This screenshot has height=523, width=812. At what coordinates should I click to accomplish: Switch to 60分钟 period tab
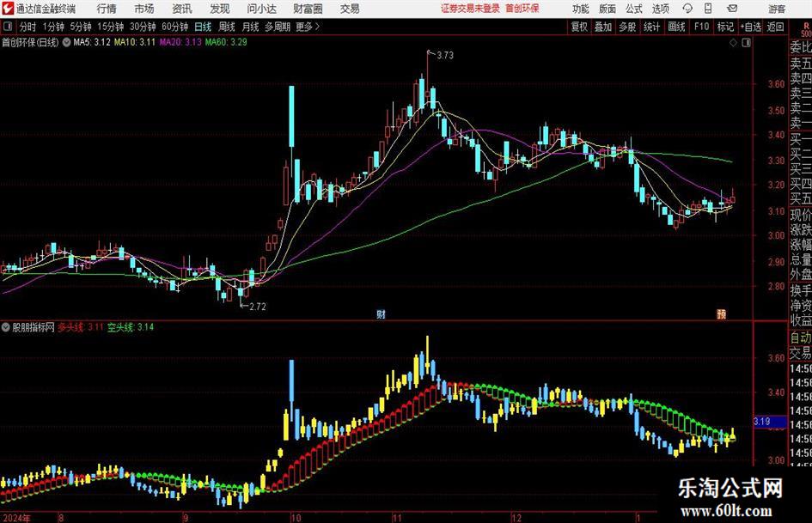(174, 27)
